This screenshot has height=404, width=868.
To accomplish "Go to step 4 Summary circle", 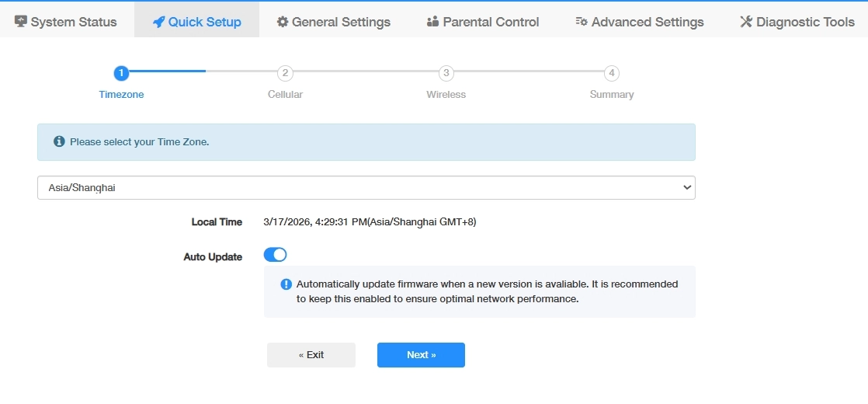I will pos(612,73).
